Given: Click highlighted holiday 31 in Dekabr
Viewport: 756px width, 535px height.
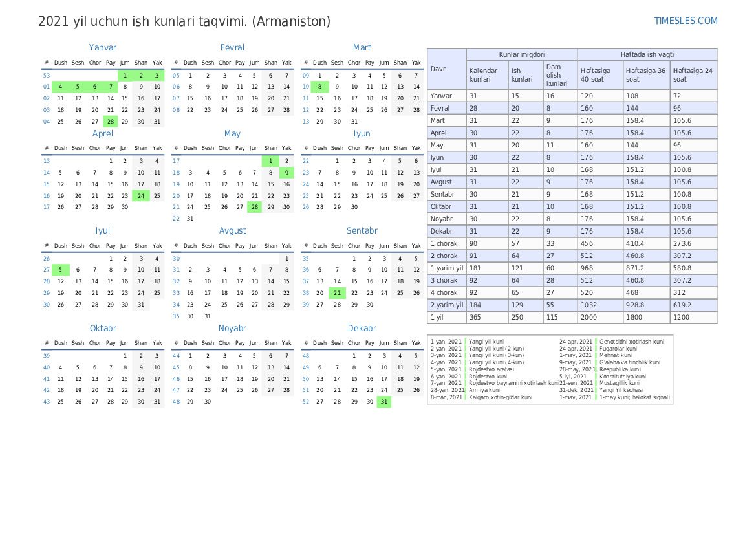Looking at the screenshot, I should pyautogui.click(x=383, y=402).
